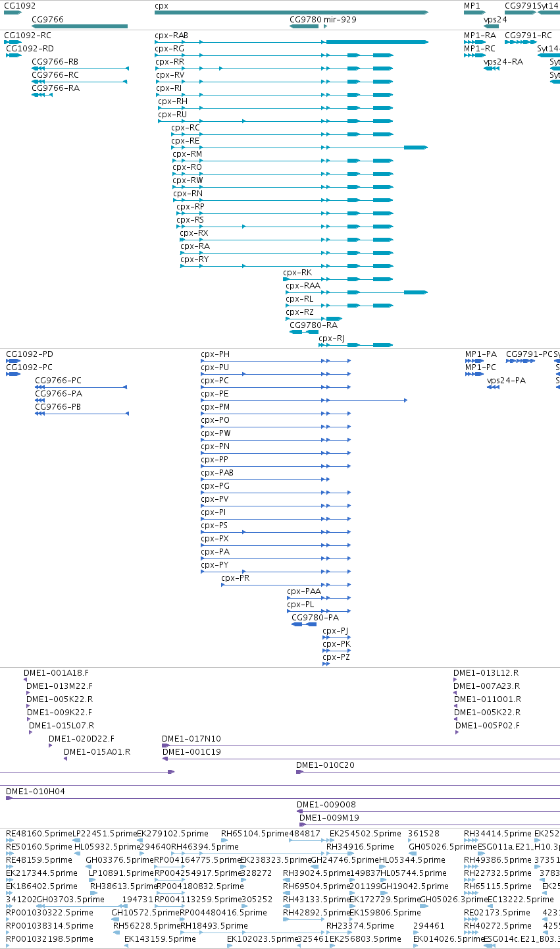Click transcript cpx-RK label
This screenshot has height=949, width=560.
pos(297,273)
